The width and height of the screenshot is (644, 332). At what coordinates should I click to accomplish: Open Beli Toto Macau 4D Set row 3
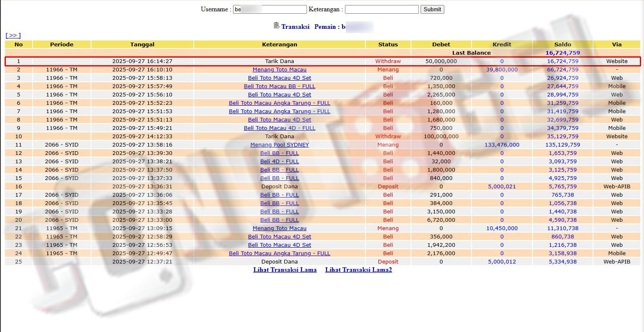(x=279, y=78)
